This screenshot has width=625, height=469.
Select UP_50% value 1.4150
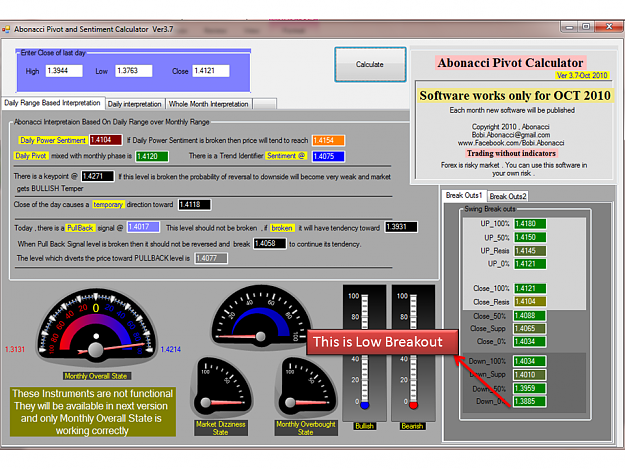530,237
